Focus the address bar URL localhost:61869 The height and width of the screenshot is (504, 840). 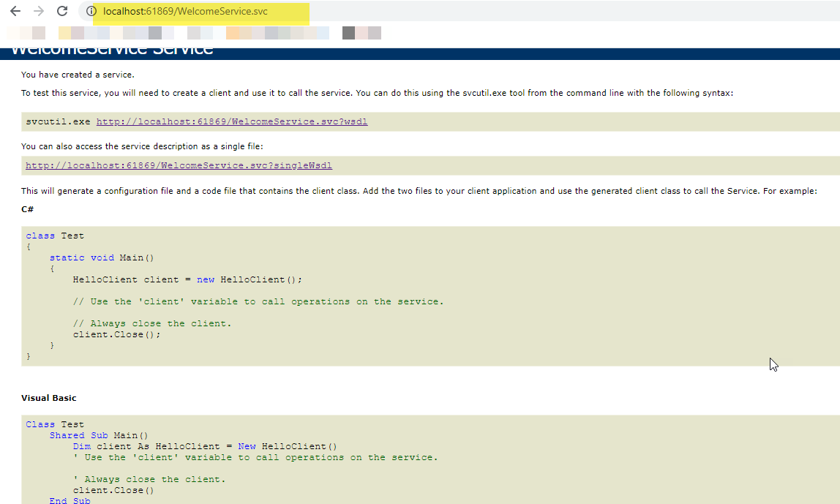[185, 12]
